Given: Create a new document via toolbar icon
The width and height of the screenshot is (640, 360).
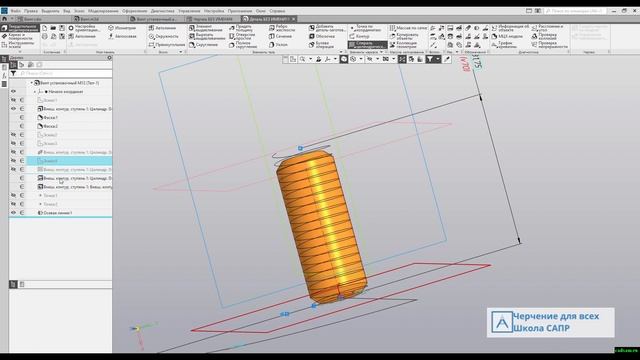Looking at the screenshot, I should (44, 28).
